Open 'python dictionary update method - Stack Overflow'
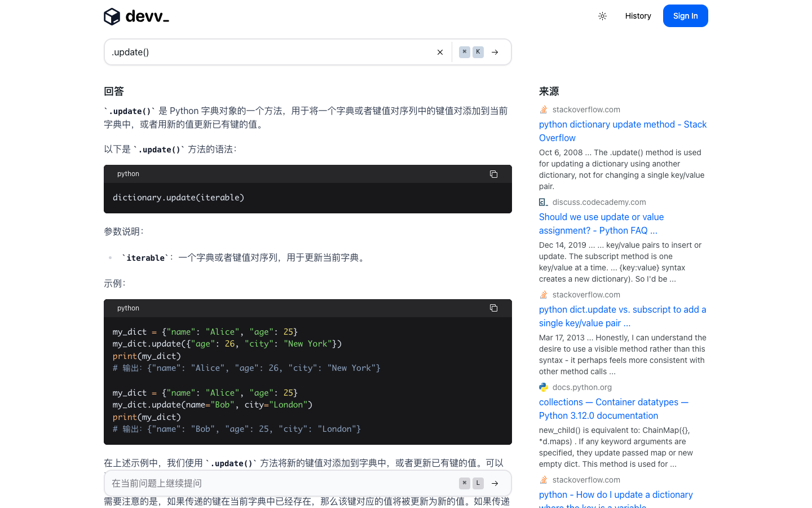Image resolution: width=812 pixels, height=508 pixels. click(x=623, y=131)
